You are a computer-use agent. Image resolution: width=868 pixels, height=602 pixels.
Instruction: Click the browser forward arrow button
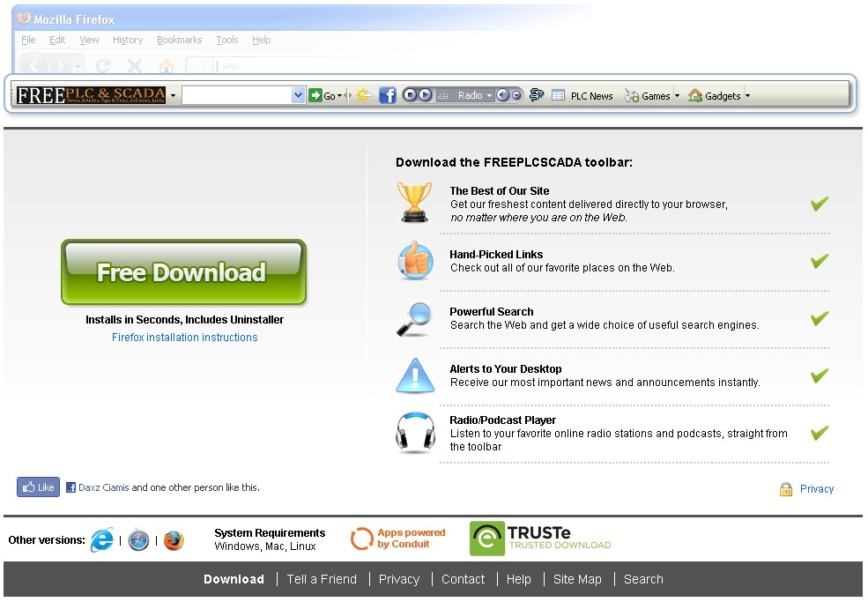tap(60, 66)
